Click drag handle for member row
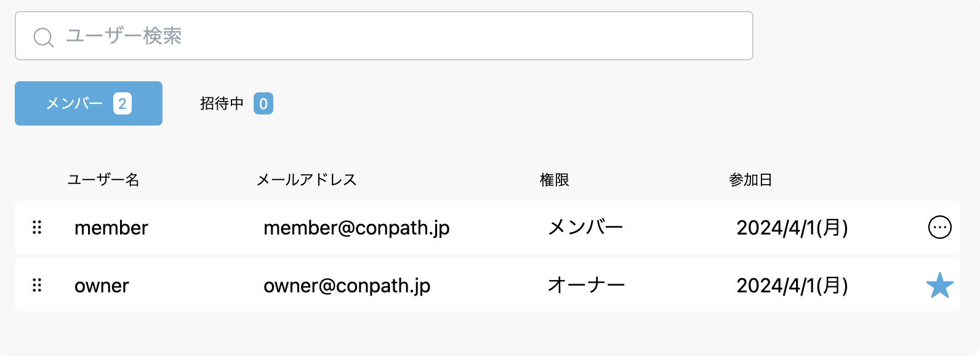This screenshot has height=357, width=980. pos(37,227)
